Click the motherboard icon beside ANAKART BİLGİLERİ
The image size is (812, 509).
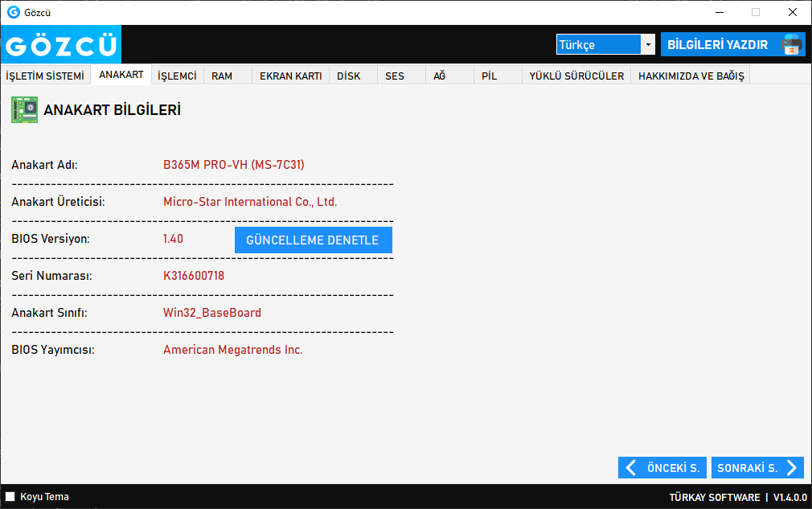24,110
